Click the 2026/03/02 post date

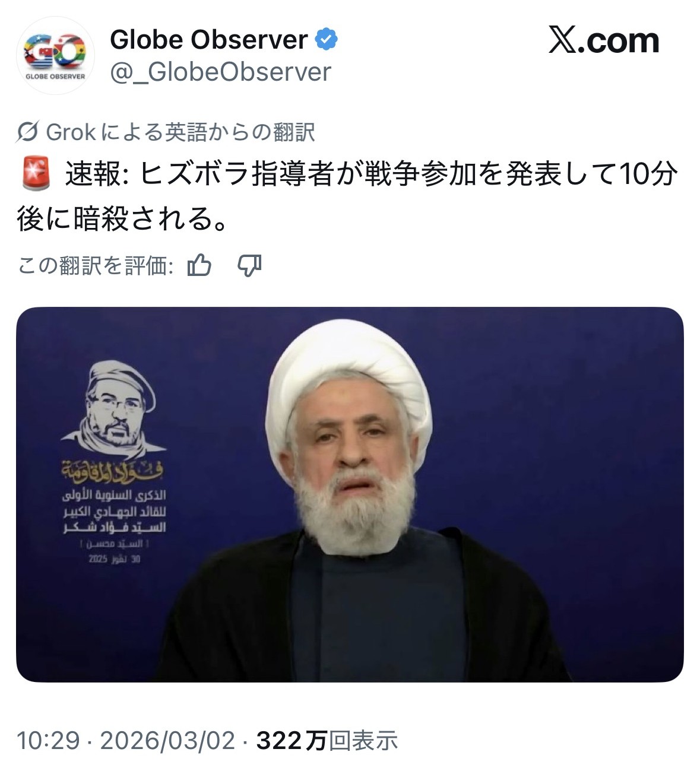pos(167,740)
